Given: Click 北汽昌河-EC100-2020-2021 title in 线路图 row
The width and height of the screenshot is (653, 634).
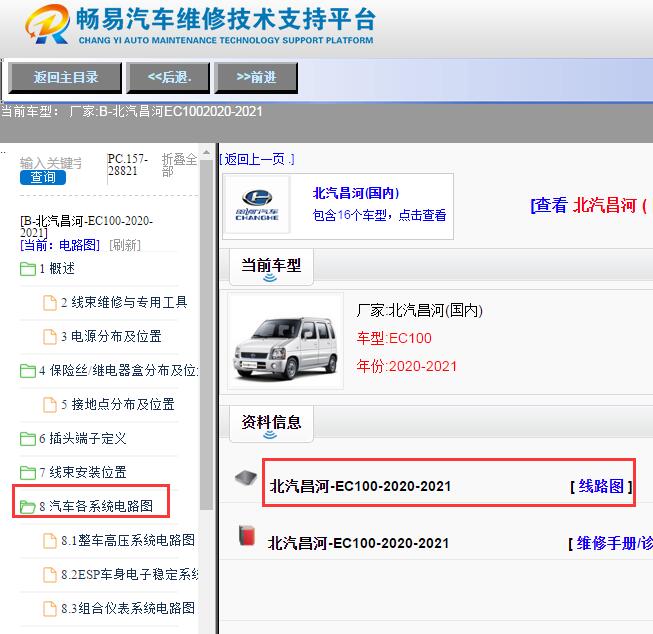Looking at the screenshot, I should pyautogui.click(x=360, y=486).
